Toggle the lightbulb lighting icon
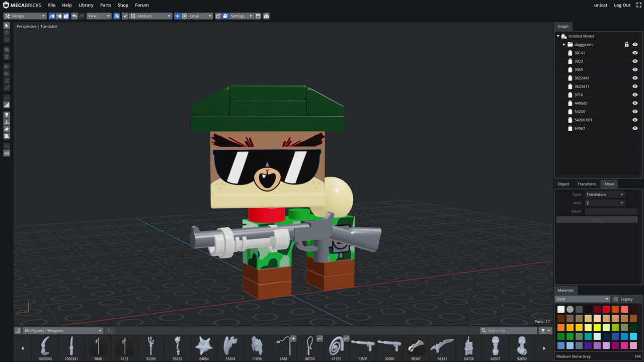 pyautogui.click(x=7, y=115)
